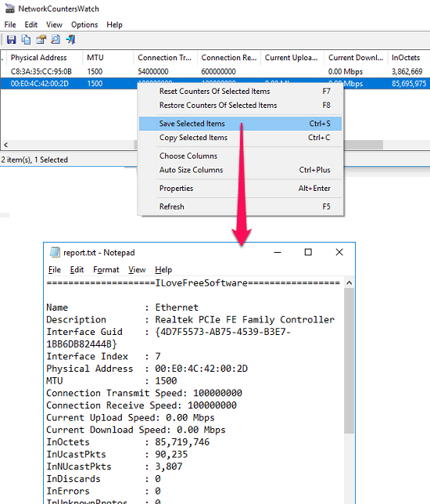430x504 pixels.
Task: Click the Notepad scrollbar up arrow
Action: [x=349, y=283]
